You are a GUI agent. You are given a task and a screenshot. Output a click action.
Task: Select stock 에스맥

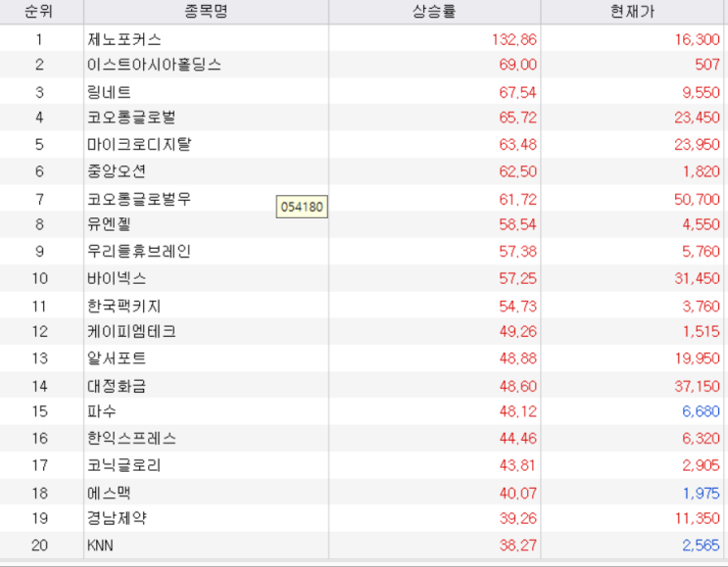tap(109, 493)
